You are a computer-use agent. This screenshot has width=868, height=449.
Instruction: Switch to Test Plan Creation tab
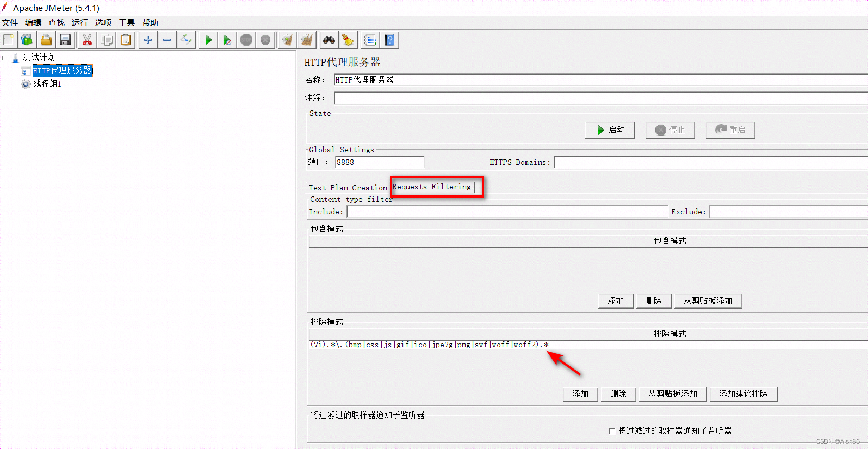click(x=348, y=188)
